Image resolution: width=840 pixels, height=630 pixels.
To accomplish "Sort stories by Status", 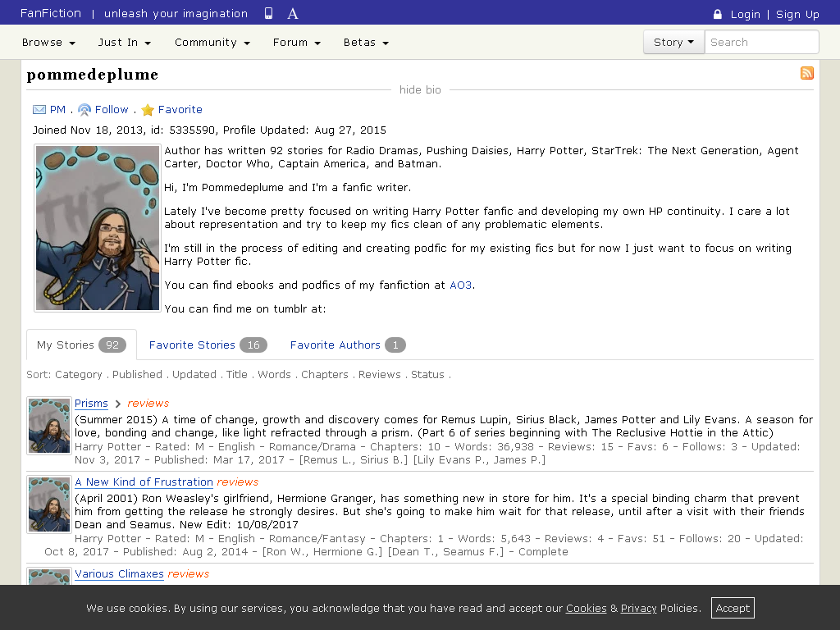I will (x=427, y=374).
